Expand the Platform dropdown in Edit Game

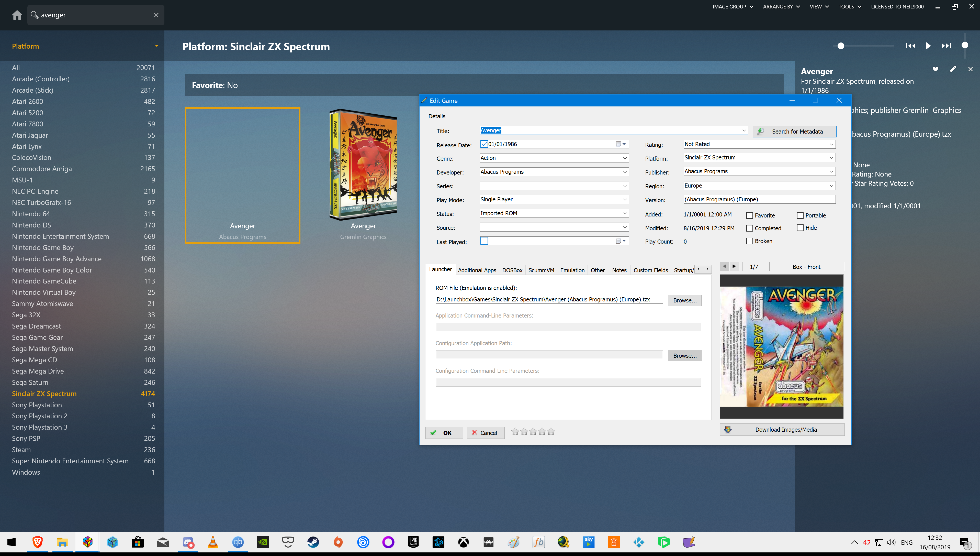click(831, 157)
